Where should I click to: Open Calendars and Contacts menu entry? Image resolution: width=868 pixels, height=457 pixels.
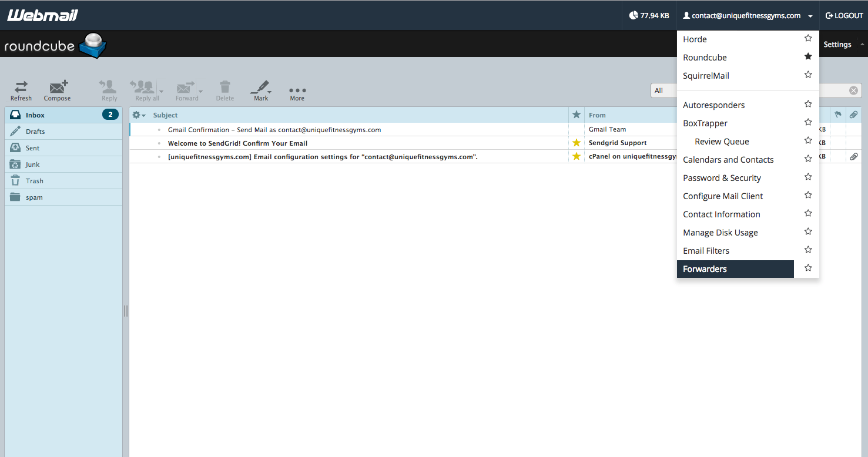(x=736, y=160)
